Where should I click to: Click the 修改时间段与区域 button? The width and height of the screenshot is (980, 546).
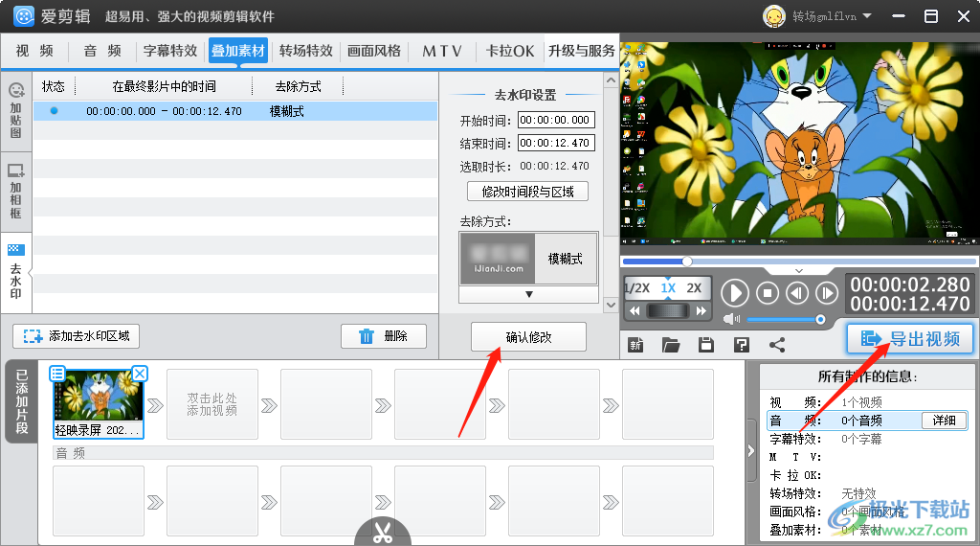(527, 192)
